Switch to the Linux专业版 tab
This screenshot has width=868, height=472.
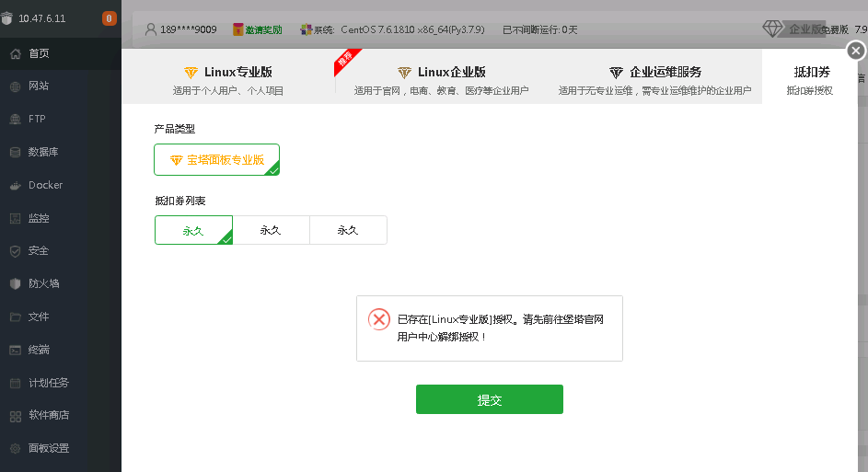coord(228,77)
